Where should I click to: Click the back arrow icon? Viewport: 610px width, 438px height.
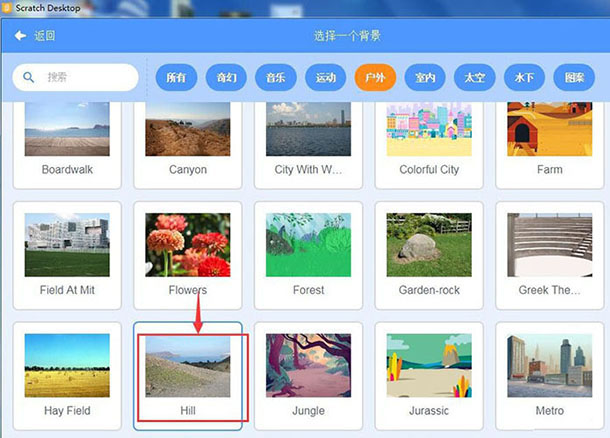point(20,36)
